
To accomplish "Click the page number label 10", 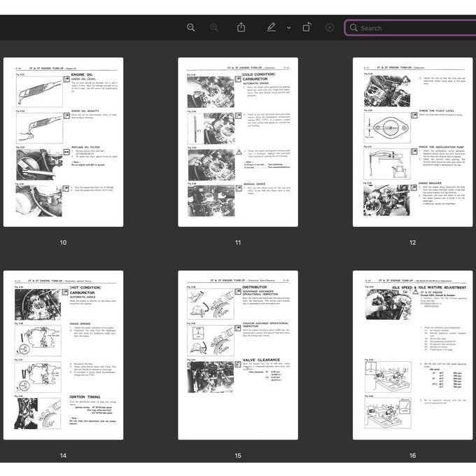I will point(63,243).
